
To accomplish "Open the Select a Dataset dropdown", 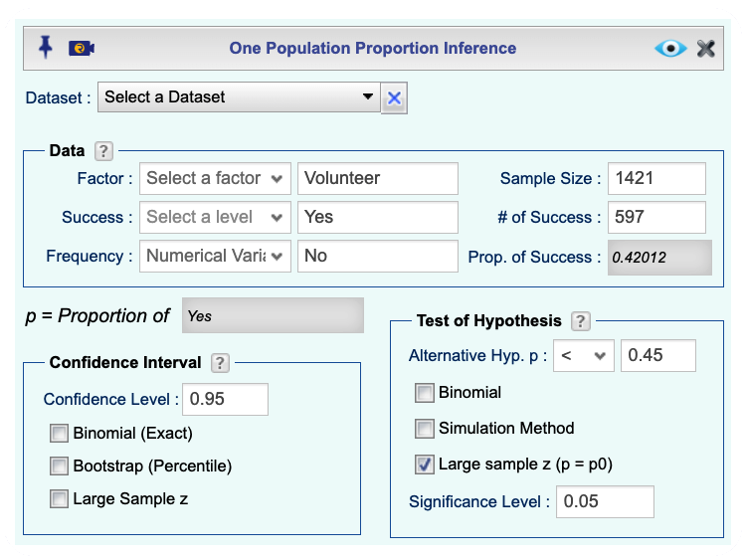I will tap(239, 97).
